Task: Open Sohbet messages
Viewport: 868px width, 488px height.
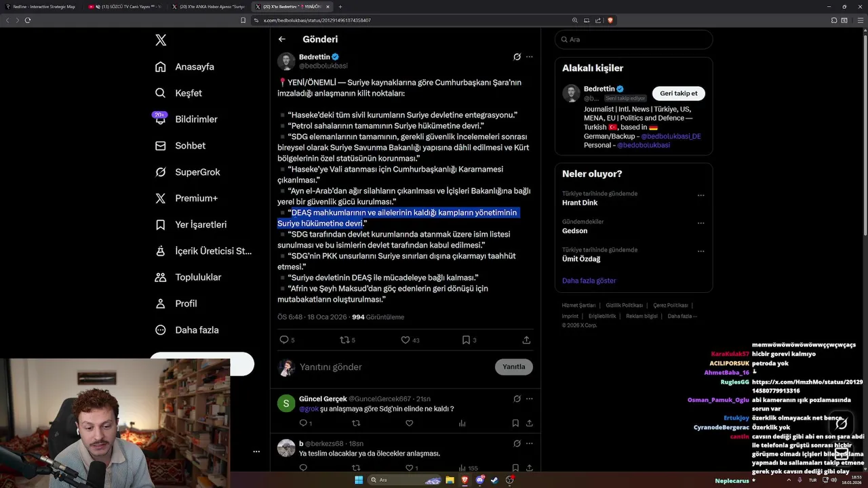Action: (x=180, y=146)
